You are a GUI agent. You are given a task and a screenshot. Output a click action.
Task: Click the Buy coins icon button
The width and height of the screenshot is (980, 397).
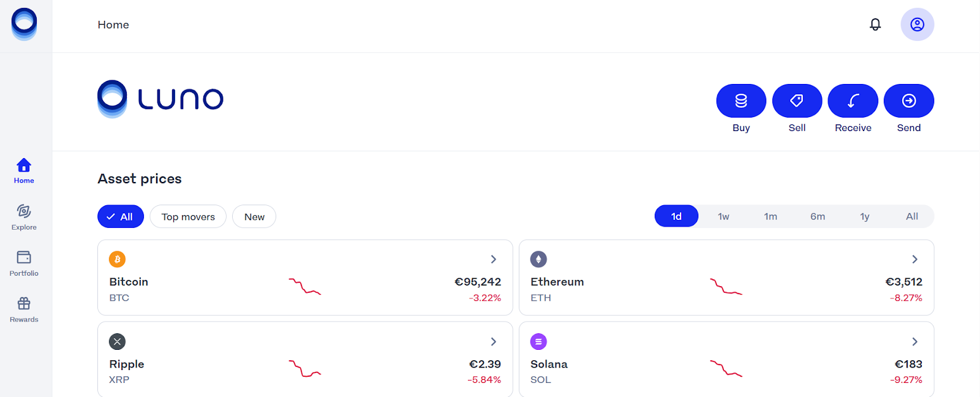[741, 100]
